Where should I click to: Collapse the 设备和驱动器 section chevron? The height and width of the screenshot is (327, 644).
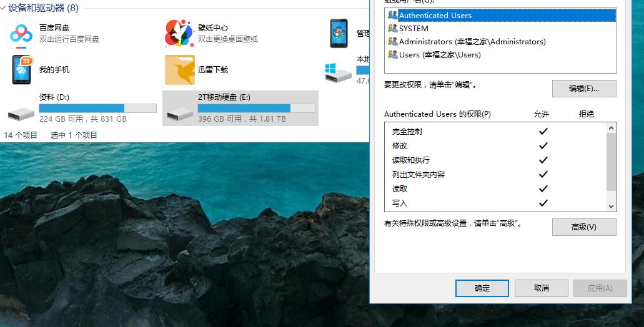[x=3, y=9]
